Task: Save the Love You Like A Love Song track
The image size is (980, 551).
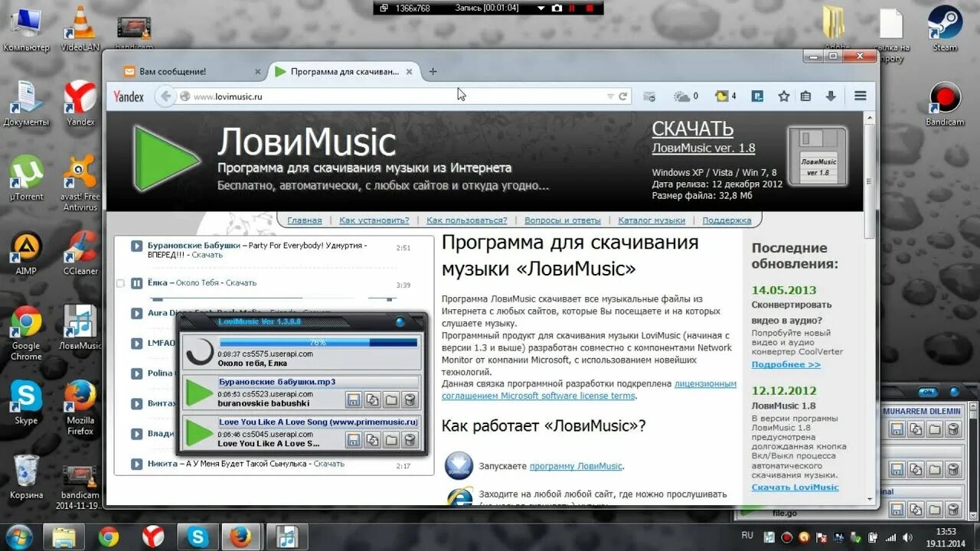Action: pyautogui.click(x=354, y=439)
